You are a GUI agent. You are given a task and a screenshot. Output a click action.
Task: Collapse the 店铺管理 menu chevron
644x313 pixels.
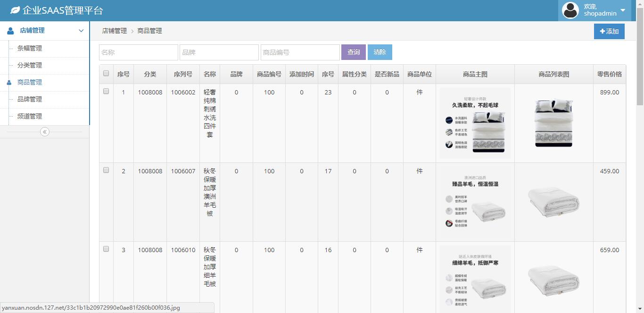point(81,31)
